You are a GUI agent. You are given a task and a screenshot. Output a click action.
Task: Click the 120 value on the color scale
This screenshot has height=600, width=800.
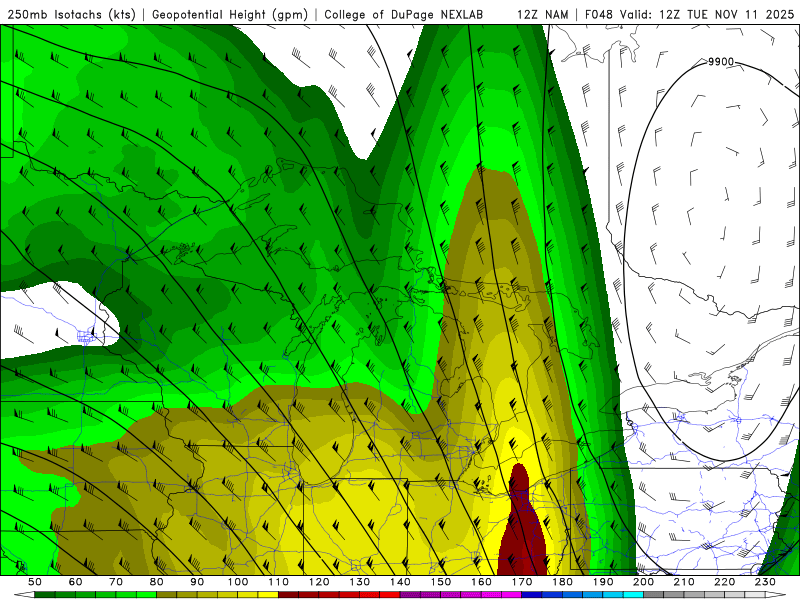click(319, 582)
